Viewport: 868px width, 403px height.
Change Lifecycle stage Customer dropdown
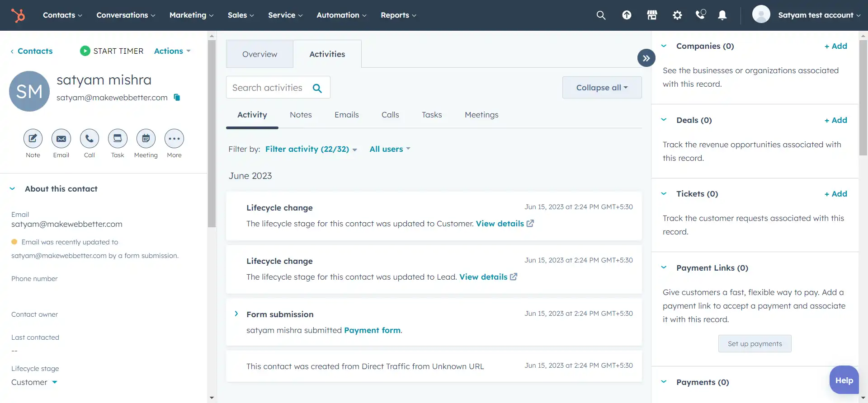pyautogui.click(x=34, y=382)
